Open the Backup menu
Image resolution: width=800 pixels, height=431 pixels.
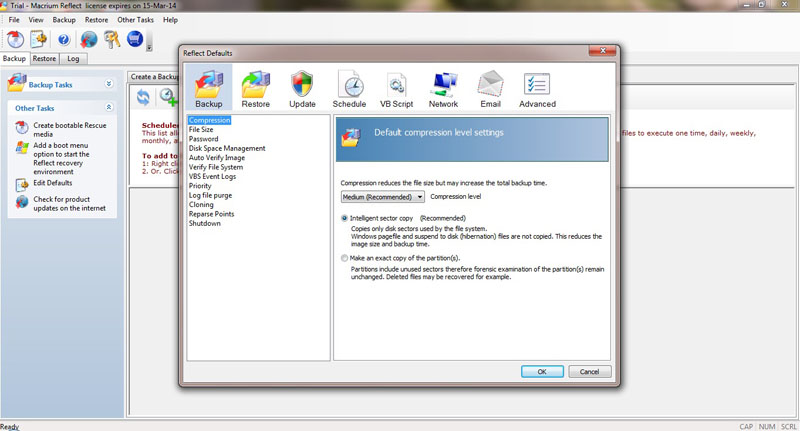tap(64, 20)
